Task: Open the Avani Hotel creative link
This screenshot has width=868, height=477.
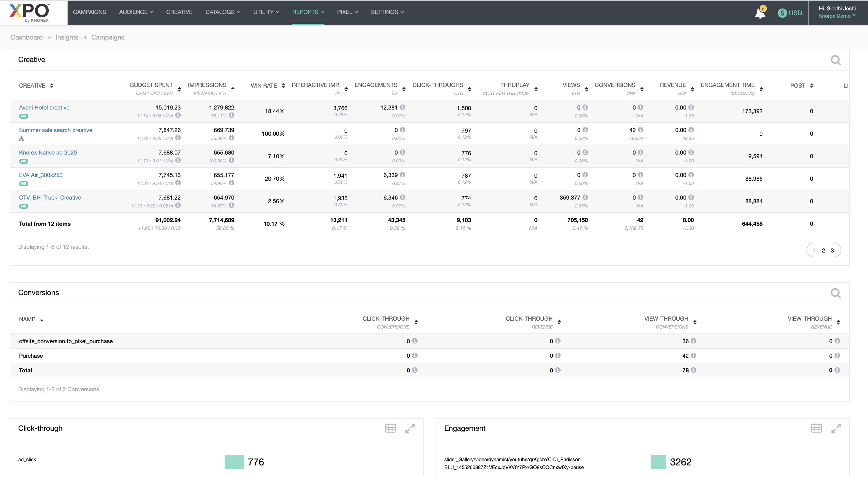Action: (44, 107)
